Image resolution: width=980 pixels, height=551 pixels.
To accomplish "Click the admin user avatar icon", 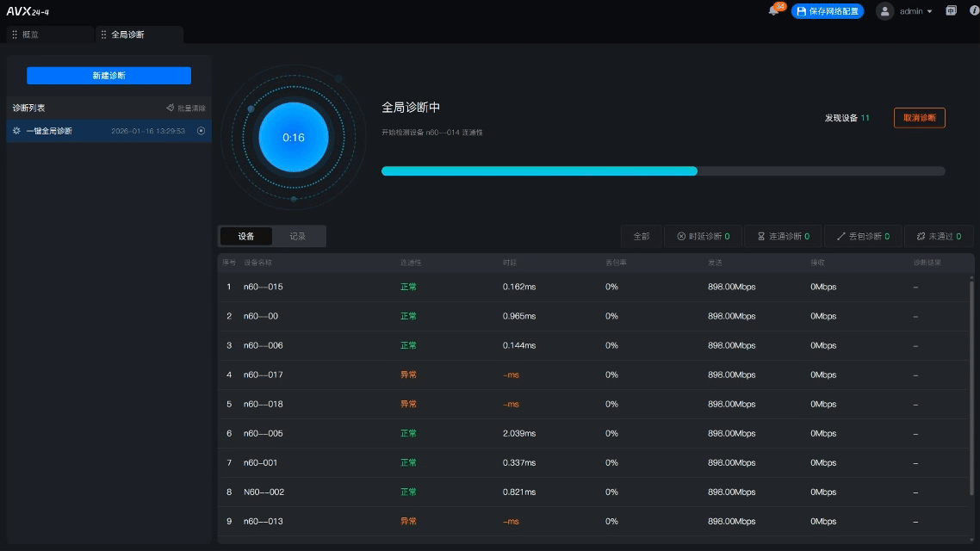I will tap(884, 11).
